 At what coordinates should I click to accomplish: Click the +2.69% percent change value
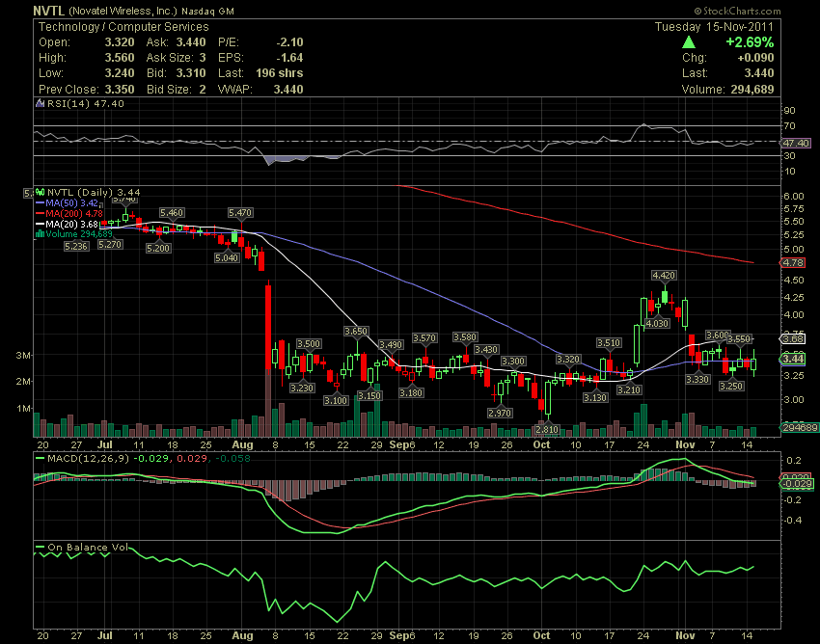click(x=750, y=42)
